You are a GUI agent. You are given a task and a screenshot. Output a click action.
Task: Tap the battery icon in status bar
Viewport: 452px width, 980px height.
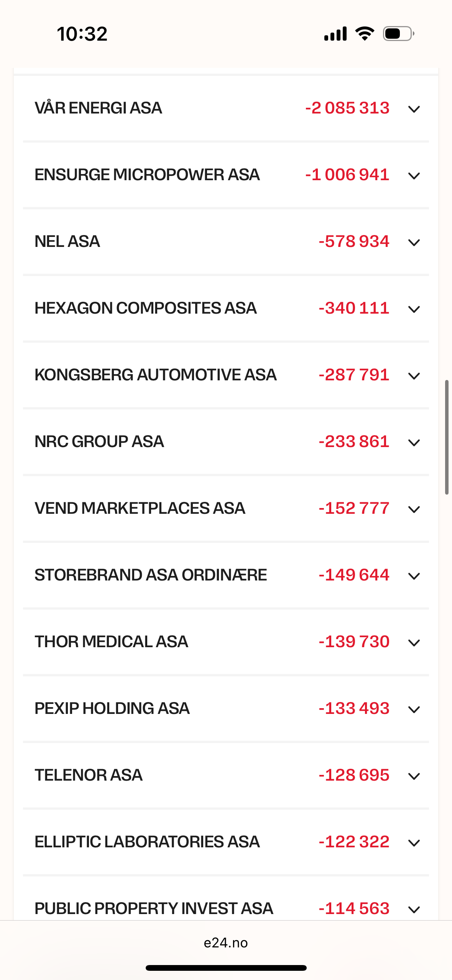click(398, 34)
